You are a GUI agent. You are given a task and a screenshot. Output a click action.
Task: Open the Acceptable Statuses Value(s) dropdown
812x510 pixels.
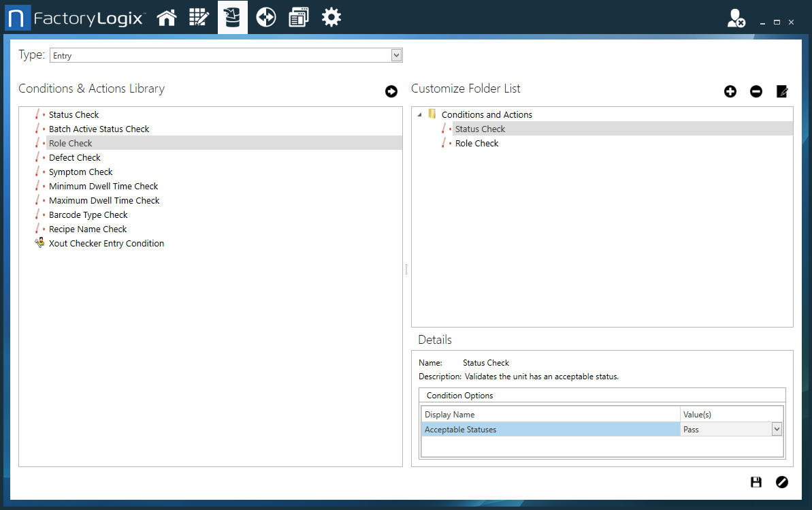pos(777,429)
